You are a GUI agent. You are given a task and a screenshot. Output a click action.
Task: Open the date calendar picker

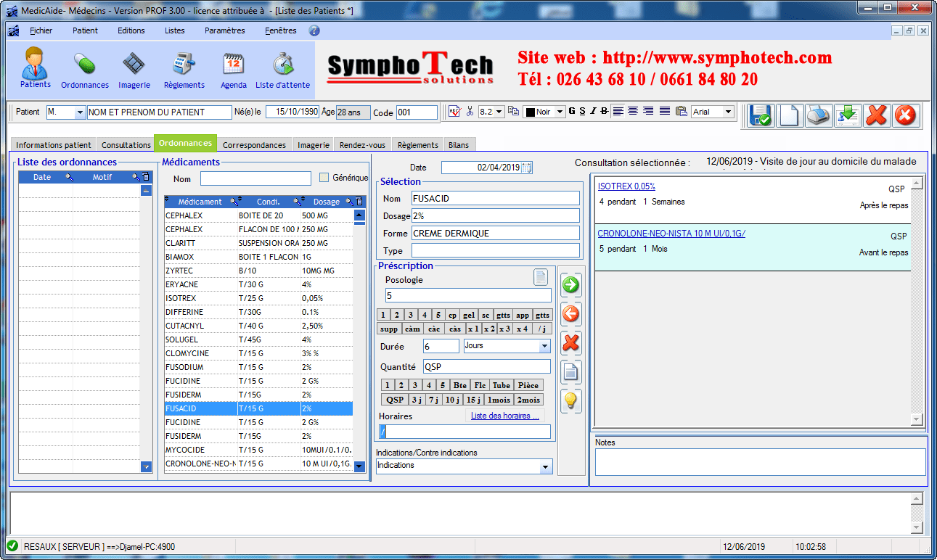527,168
